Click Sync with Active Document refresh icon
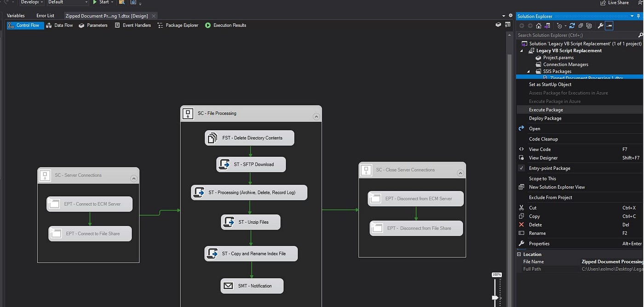 [572, 26]
